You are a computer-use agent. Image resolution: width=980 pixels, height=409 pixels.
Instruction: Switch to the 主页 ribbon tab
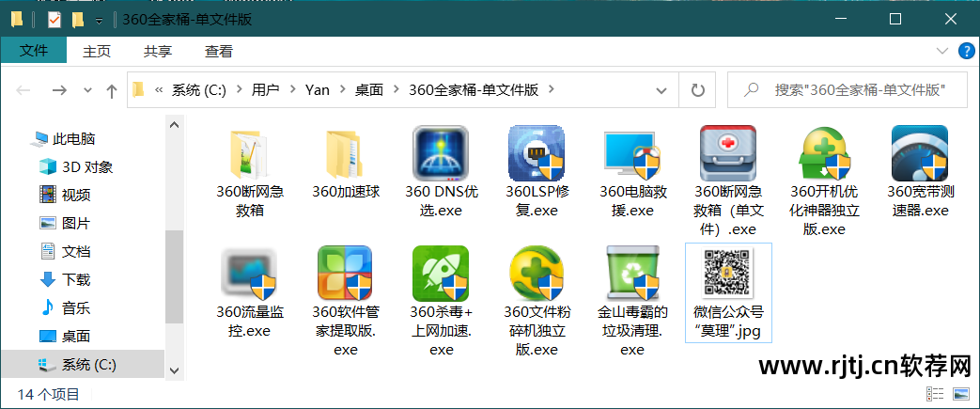[x=97, y=52]
